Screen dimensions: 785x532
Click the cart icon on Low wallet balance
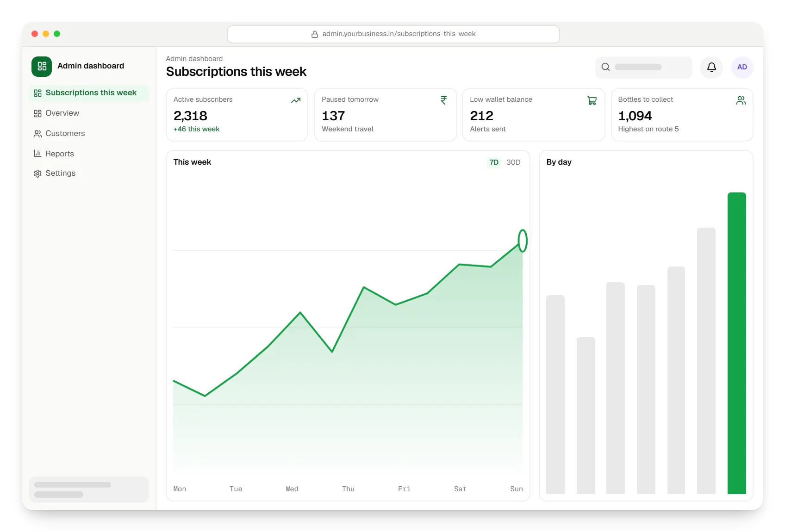click(x=592, y=100)
